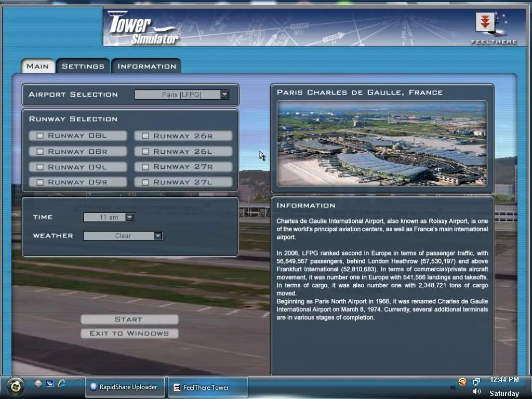Click the Paris Charles de Gaulle airport photo
532x399 pixels.
click(382, 143)
